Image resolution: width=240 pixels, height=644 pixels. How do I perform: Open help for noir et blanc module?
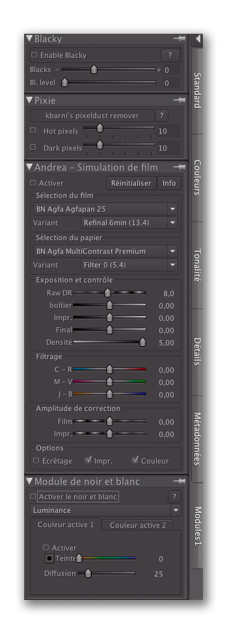tap(174, 497)
